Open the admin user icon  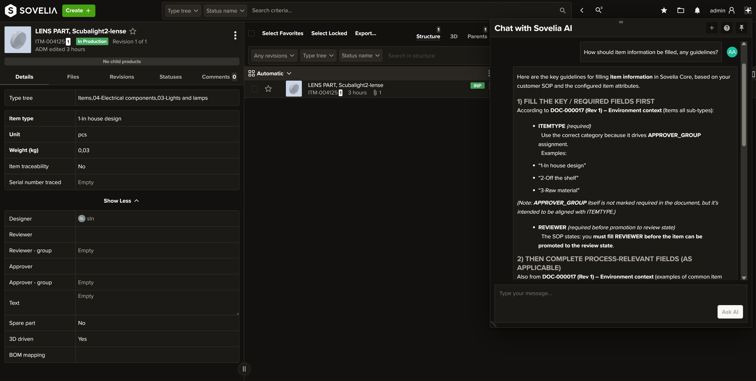[732, 10]
